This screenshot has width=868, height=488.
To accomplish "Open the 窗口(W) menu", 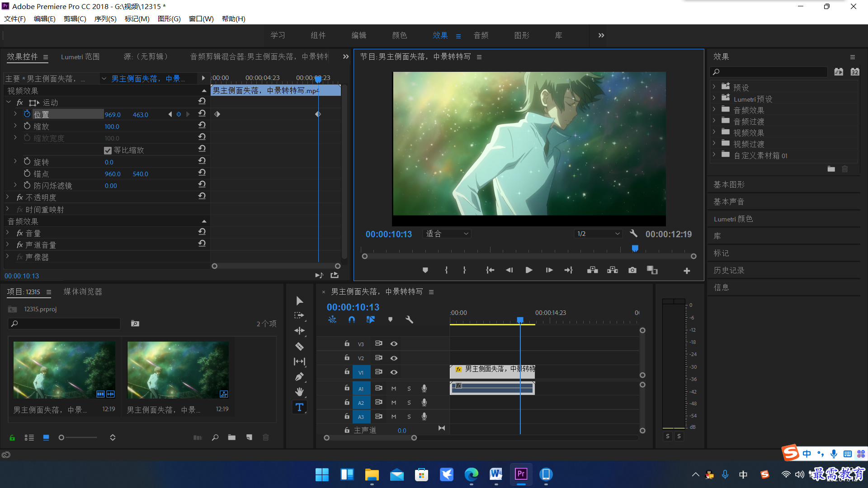I will 201,19.
